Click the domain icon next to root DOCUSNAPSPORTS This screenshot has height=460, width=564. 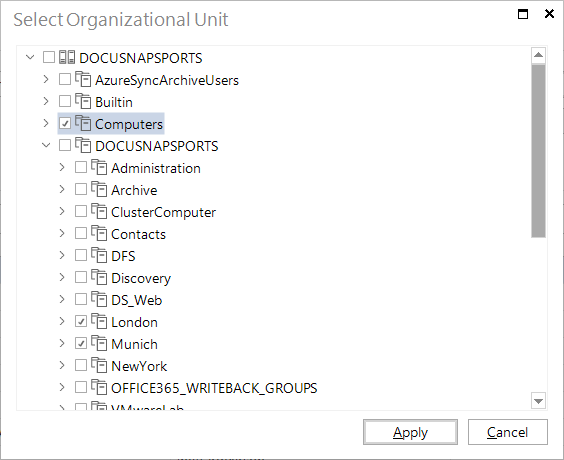coord(67,57)
